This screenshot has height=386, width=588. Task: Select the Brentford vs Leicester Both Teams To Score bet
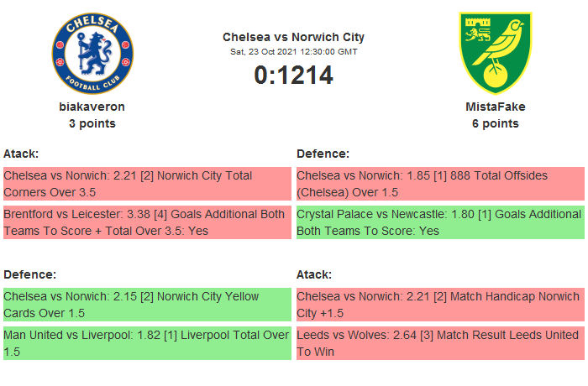146,222
